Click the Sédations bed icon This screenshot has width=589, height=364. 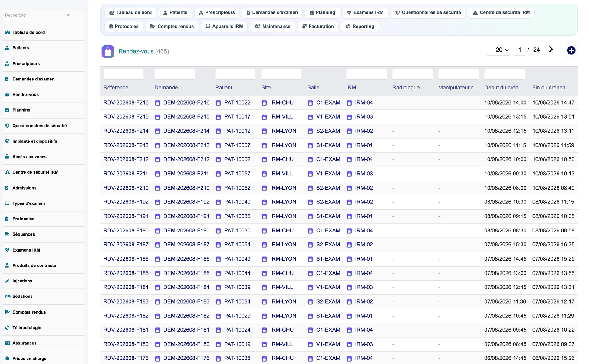8,296
